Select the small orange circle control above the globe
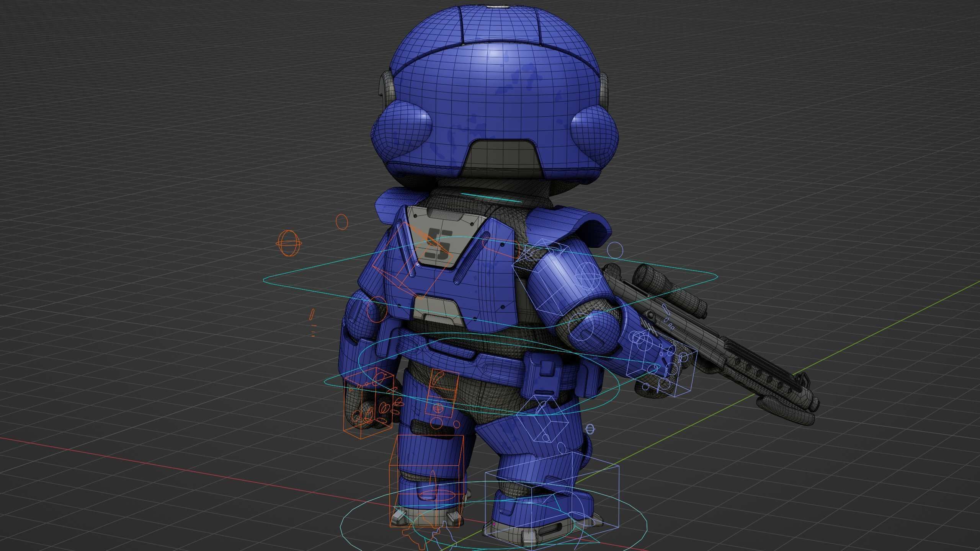Image resolution: width=980 pixels, height=551 pixels. point(341,222)
